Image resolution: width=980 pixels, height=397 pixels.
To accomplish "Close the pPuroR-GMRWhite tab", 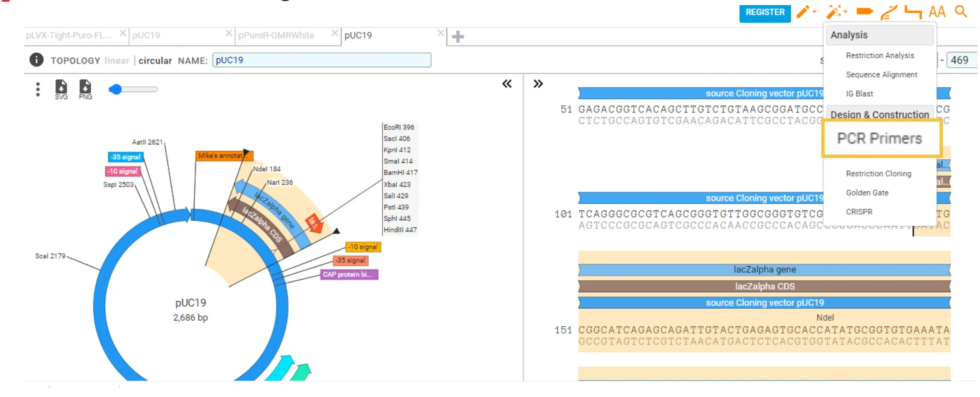I will 334,33.
